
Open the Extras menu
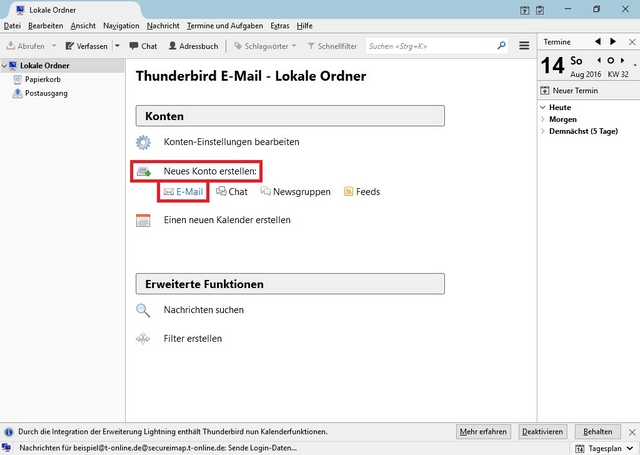(280, 26)
